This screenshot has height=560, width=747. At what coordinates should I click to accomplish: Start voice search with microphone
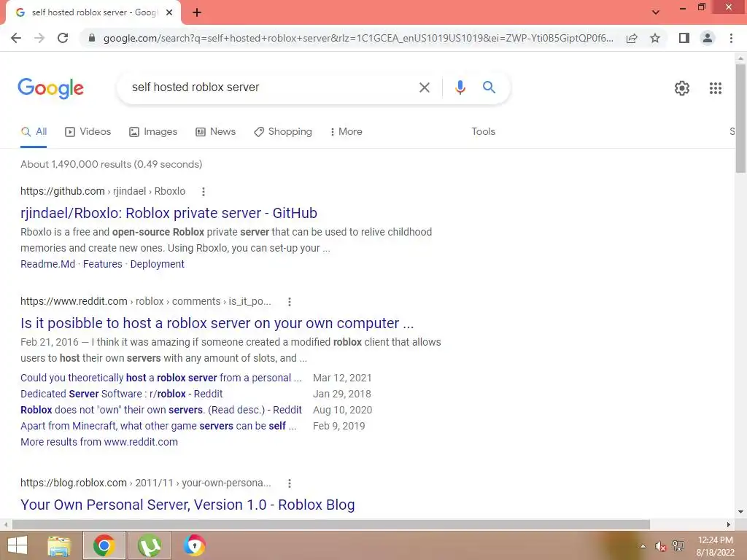pyautogui.click(x=460, y=87)
